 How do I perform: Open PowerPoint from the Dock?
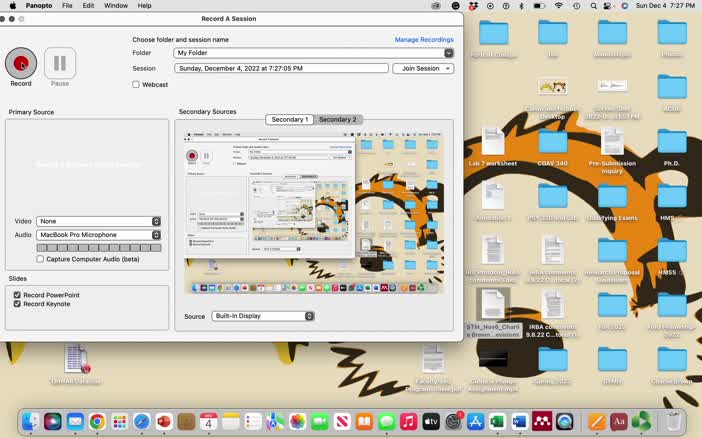164,421
